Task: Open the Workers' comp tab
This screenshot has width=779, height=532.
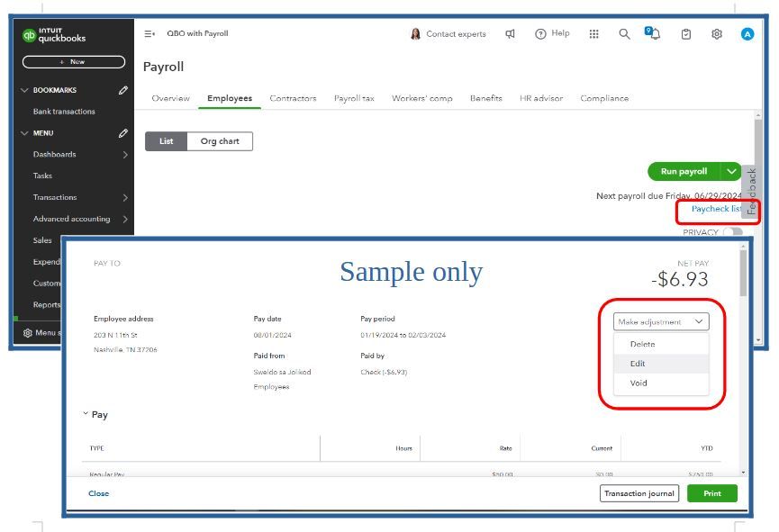Action: [421, 98]
